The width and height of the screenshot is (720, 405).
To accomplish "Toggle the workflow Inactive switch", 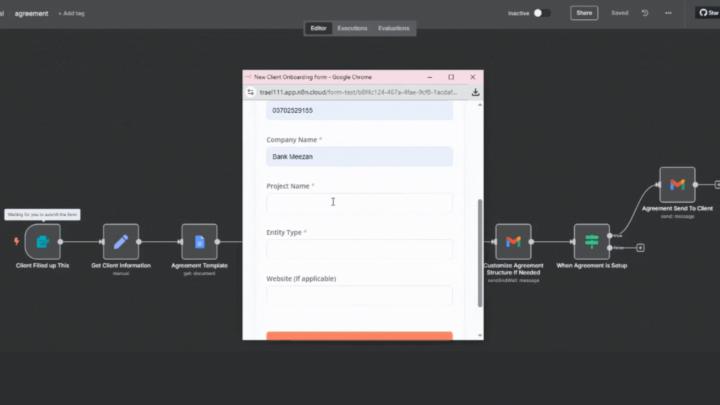I will (541, 13).
